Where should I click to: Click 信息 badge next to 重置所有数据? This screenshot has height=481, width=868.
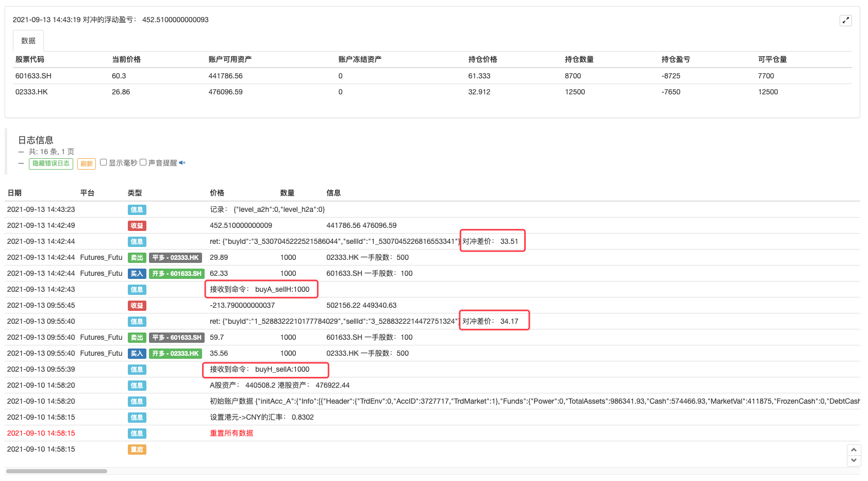[x=137, y=434]
